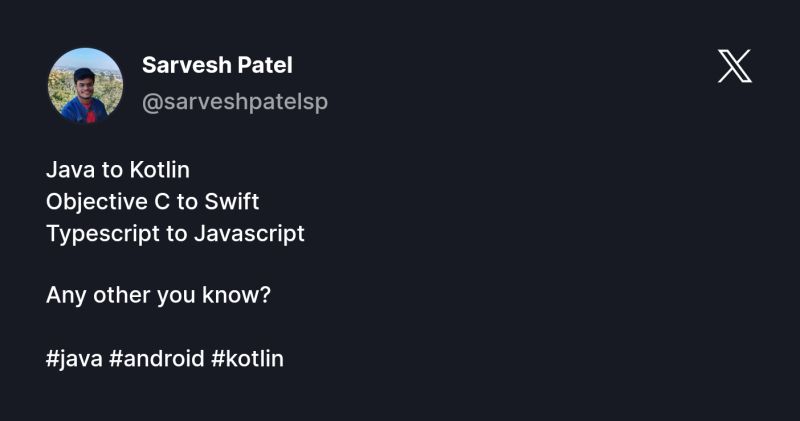This screenshot has height=421, width=800.
Task: Click the word Java starting the tweet
Action: [70, 170]
